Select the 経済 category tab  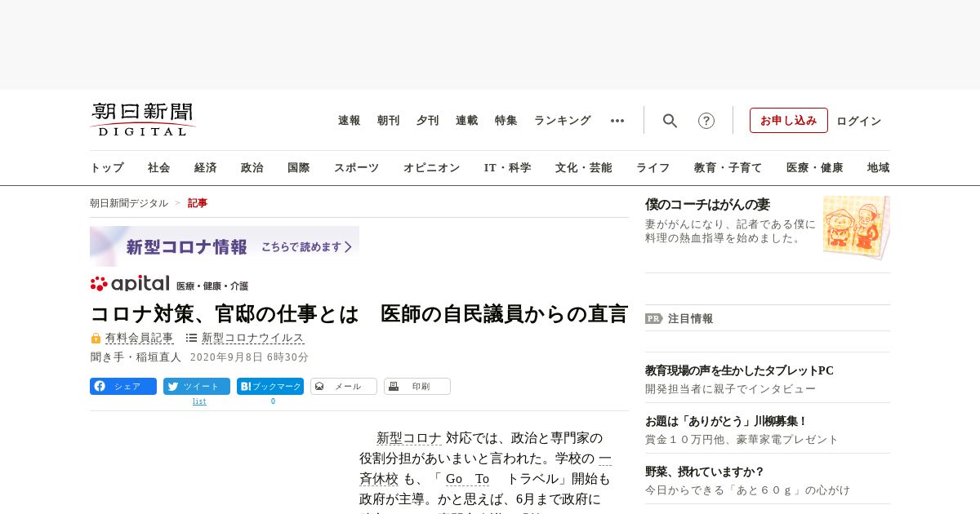[x=206, y=168]
